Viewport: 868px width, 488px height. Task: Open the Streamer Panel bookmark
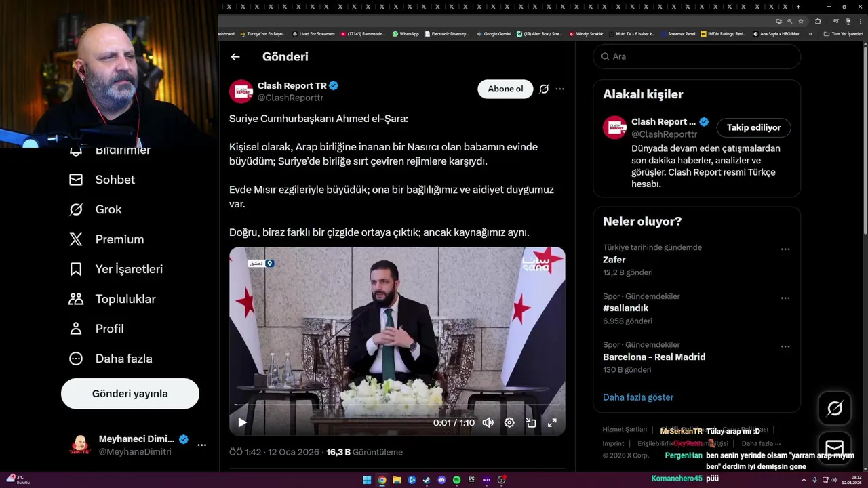click(677, 33)
